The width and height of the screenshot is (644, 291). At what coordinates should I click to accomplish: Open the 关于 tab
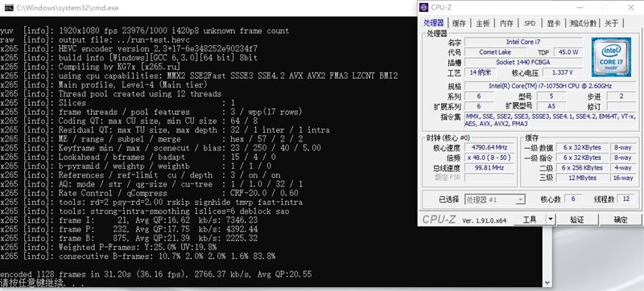pos(612,23)
